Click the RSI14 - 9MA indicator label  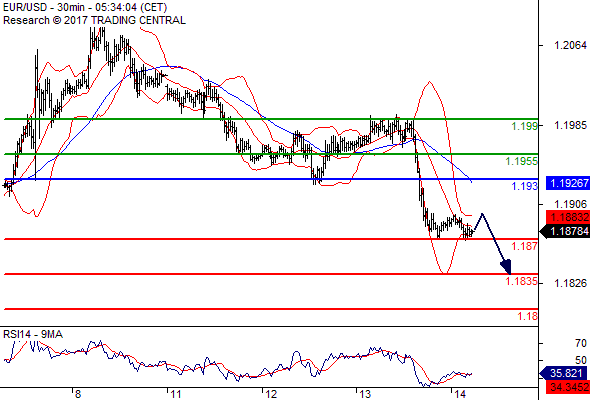[x=33, y=334]
